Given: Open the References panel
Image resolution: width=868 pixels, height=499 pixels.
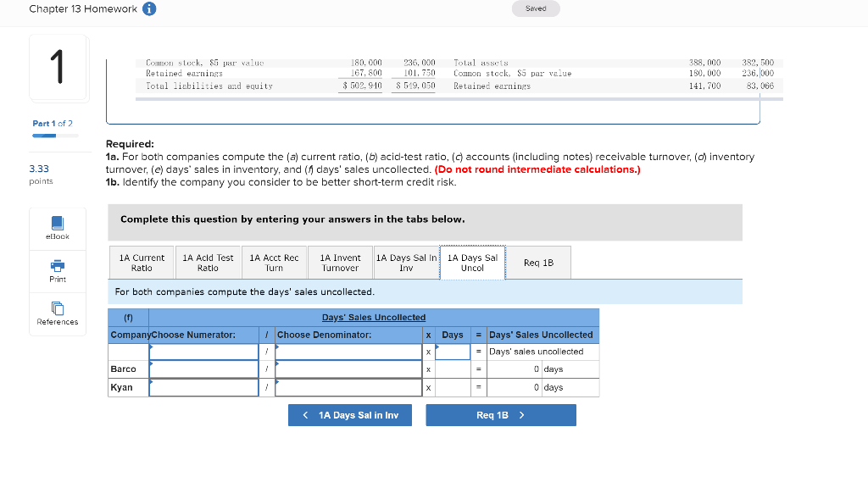Looking at the screenshot, I should [57, 312].
